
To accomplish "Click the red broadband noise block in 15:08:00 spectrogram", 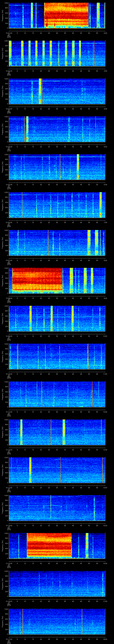I will click(x=37, y=279).
